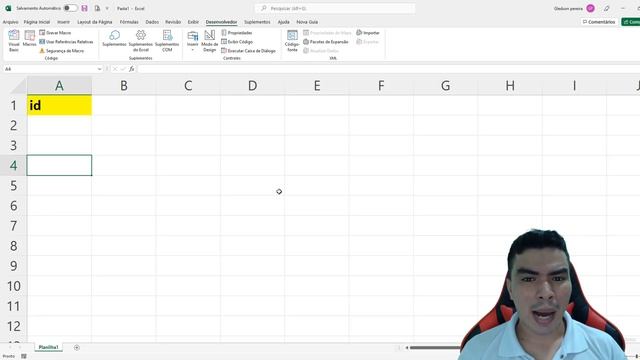Viewport: 640px width, 360px height.
Task: Open the Suplementos add-ins button
Action: [114, 39]
